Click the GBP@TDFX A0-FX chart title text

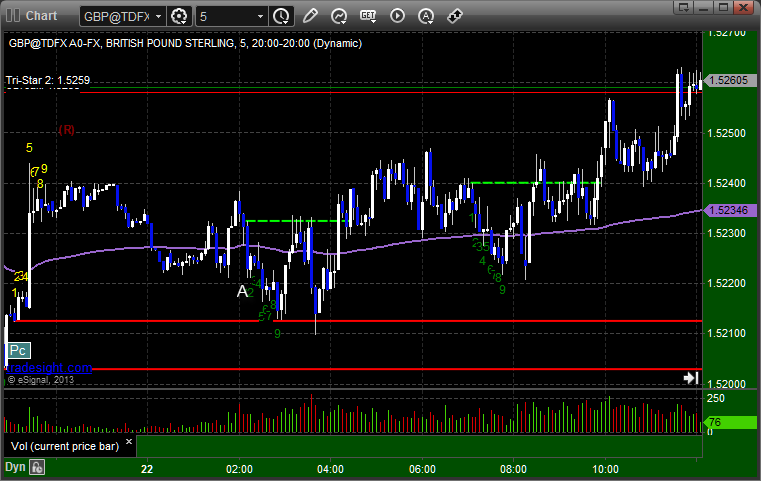(185, 43)
